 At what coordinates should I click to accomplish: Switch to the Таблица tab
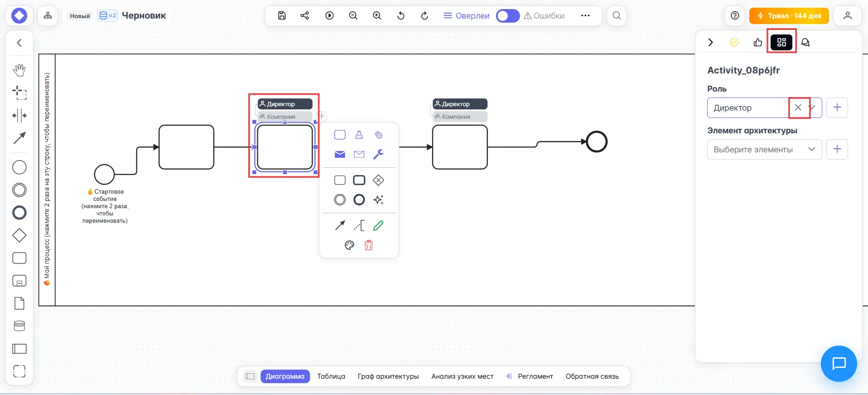(x=331, y=376)
